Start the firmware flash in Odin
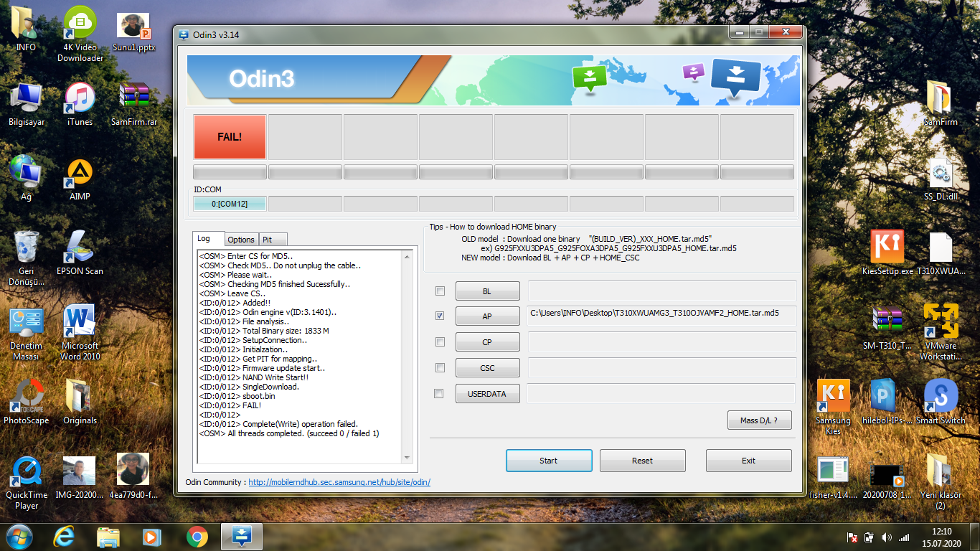 pos(549,461)
